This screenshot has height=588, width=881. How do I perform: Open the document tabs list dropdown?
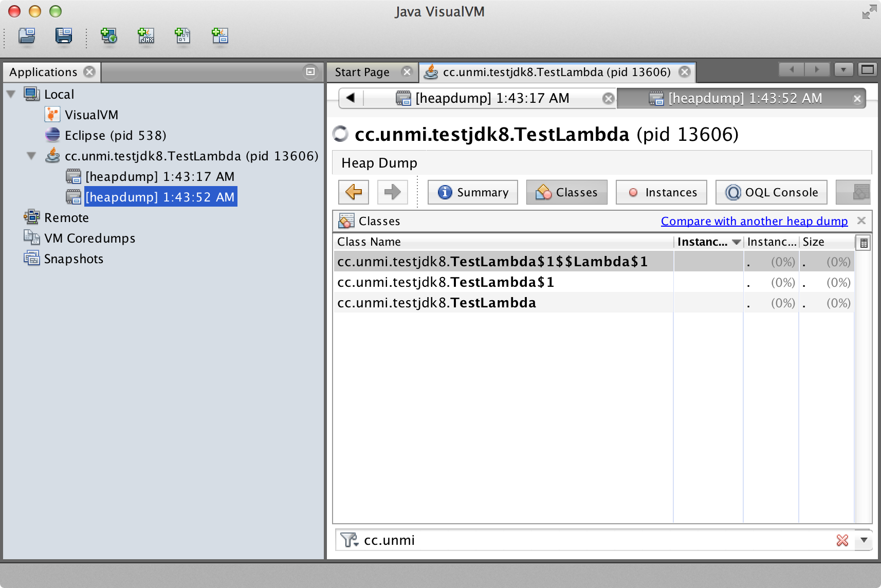click(843, 69)
